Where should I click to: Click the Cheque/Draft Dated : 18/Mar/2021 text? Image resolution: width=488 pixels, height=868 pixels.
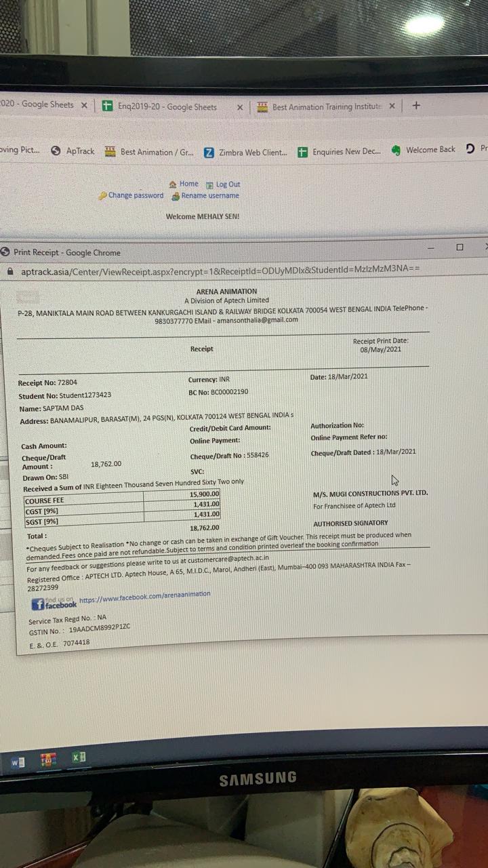(x=363, y=452)
